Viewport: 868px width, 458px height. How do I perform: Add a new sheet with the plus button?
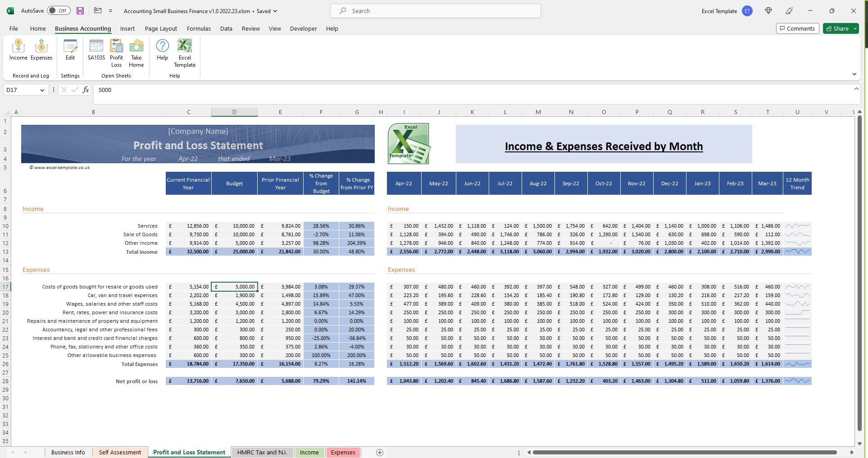tap(379, 453)
